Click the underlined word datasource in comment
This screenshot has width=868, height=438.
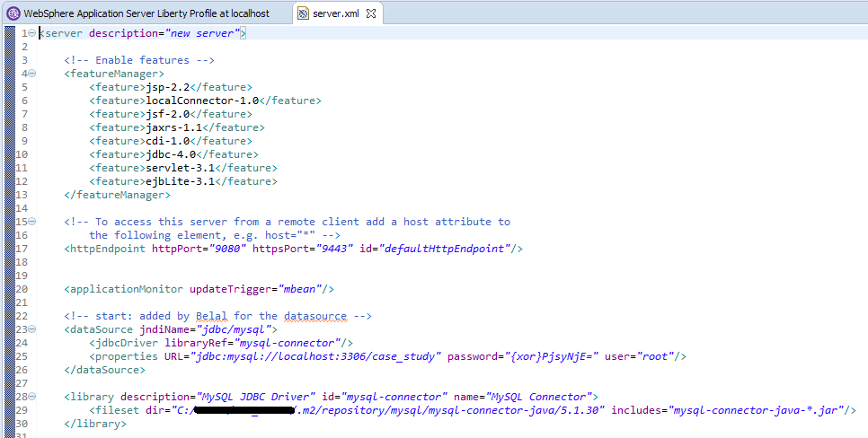point(315,316)
